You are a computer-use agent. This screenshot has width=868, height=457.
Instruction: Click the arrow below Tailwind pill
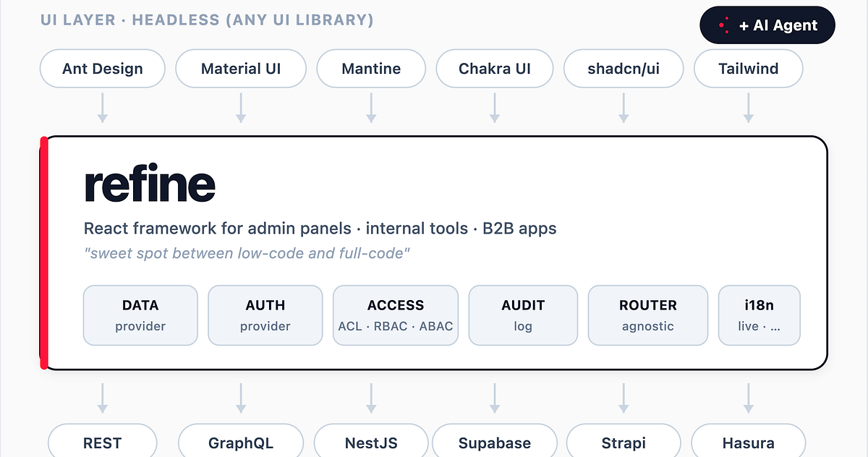pyautogui.click(x=749, y=108)
